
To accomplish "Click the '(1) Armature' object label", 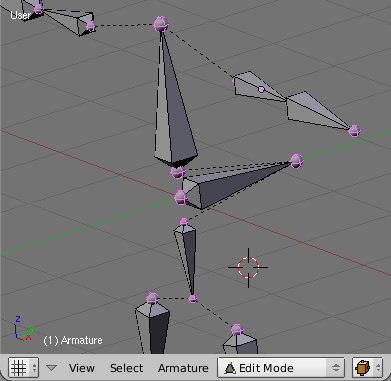I will pyautogui.click(x=73, y=340).
